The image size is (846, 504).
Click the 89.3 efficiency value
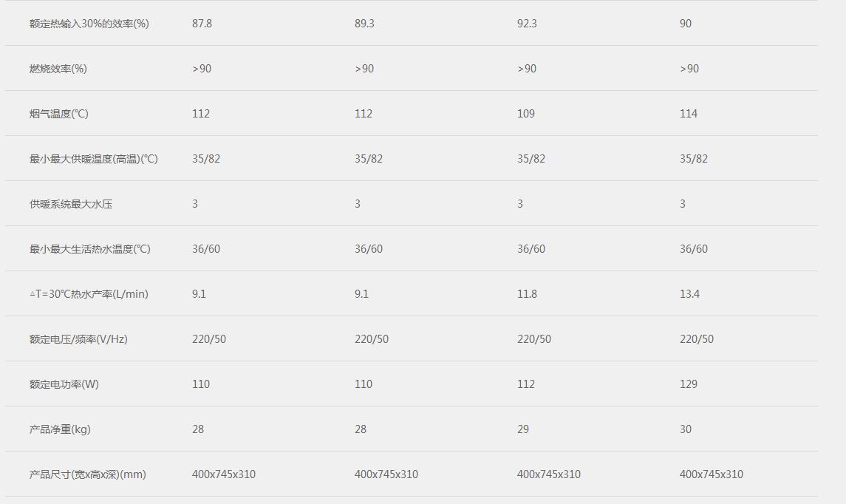[x=364, y=24]
